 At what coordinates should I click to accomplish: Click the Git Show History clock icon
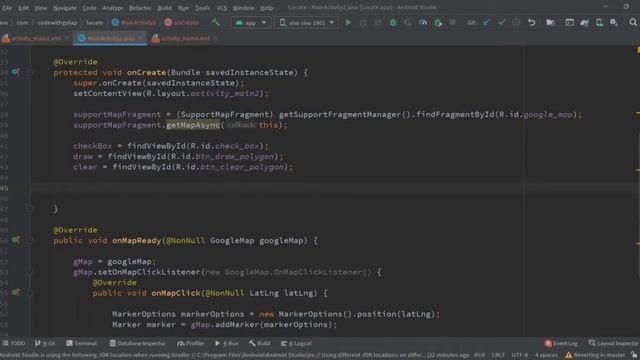(x=516, y=22)
